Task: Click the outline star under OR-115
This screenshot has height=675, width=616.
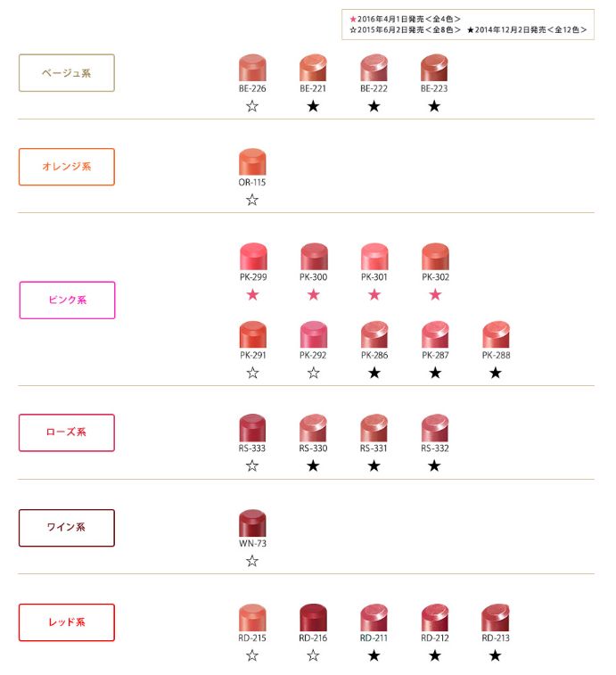Action: tap(252, 200)
